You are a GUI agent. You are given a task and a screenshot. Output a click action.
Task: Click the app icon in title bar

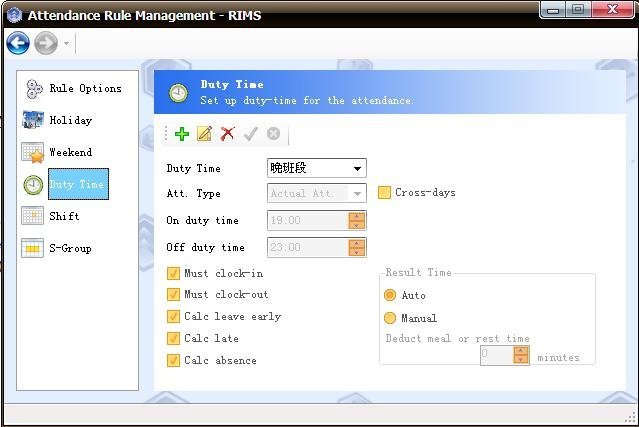coord(15,15)
